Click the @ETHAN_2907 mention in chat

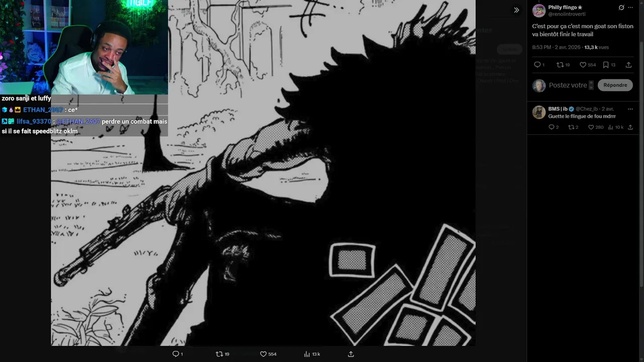pos(78,122)
